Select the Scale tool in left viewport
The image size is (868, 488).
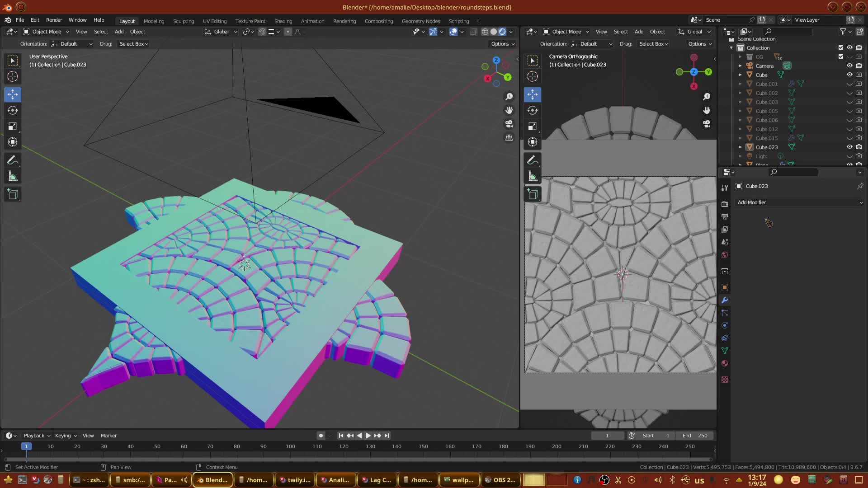[x=13, y=126]
